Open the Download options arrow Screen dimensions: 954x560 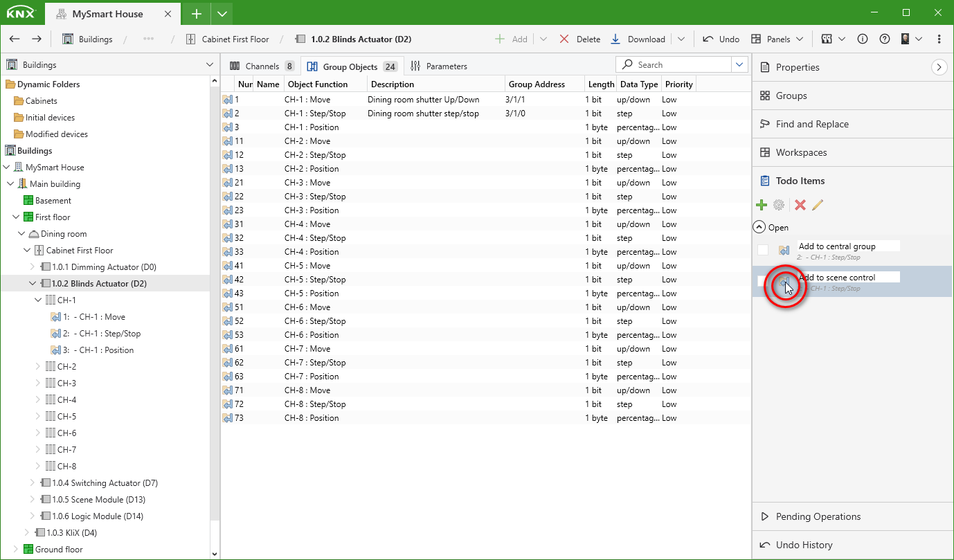click(x=681, y=39)
